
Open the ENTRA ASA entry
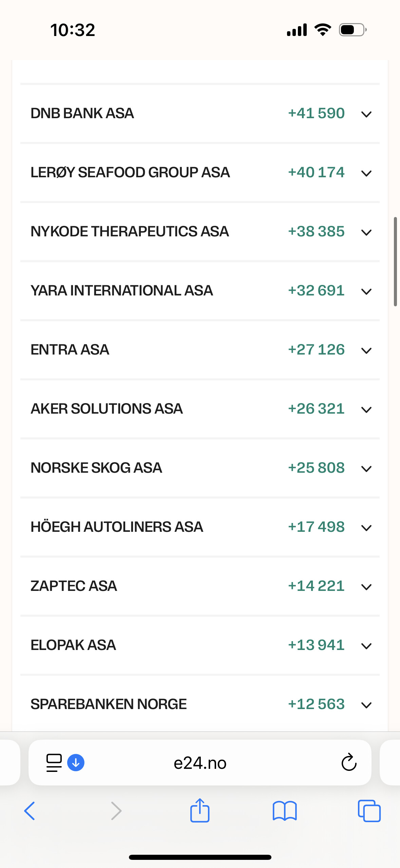[70, 350]
